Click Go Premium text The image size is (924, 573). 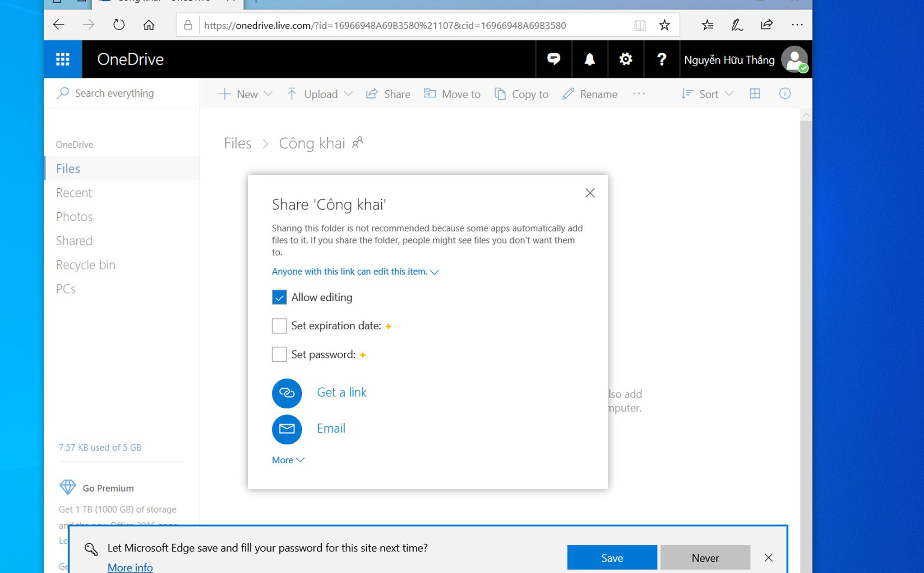click(108, 488)
